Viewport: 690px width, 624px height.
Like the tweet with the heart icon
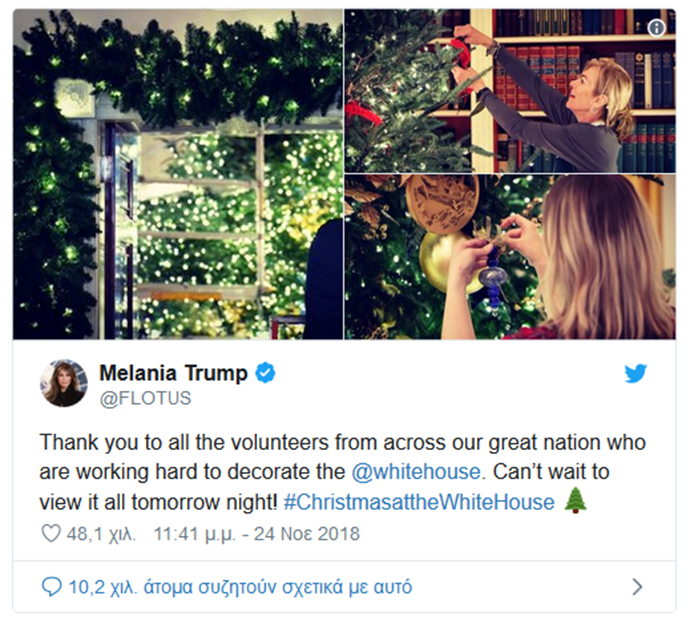(51, 533)
